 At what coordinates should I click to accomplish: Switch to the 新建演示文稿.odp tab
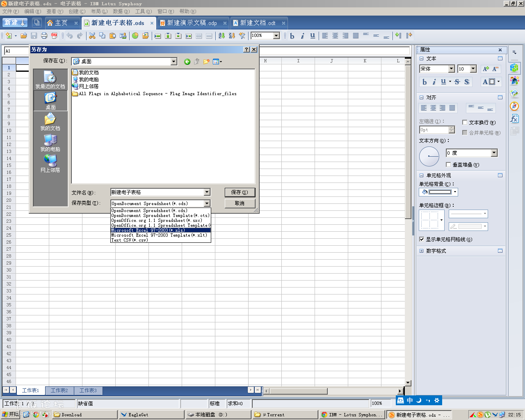[193, 23]
